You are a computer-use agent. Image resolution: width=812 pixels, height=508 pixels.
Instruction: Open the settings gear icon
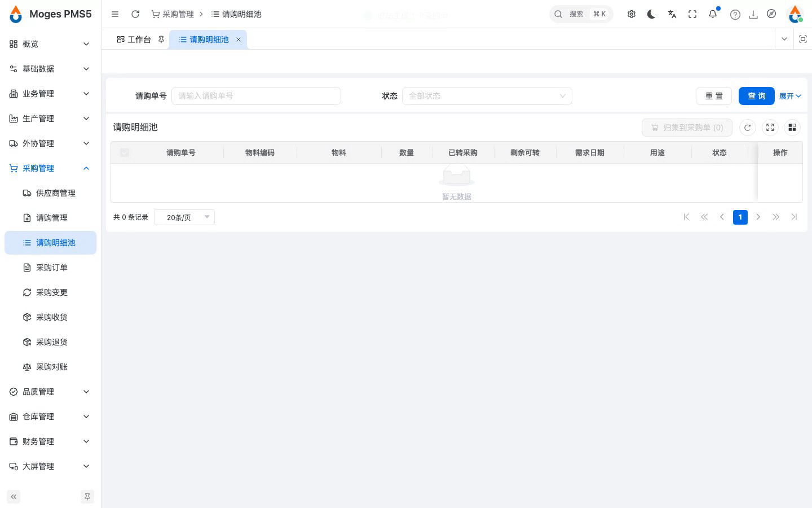(632, 14)
